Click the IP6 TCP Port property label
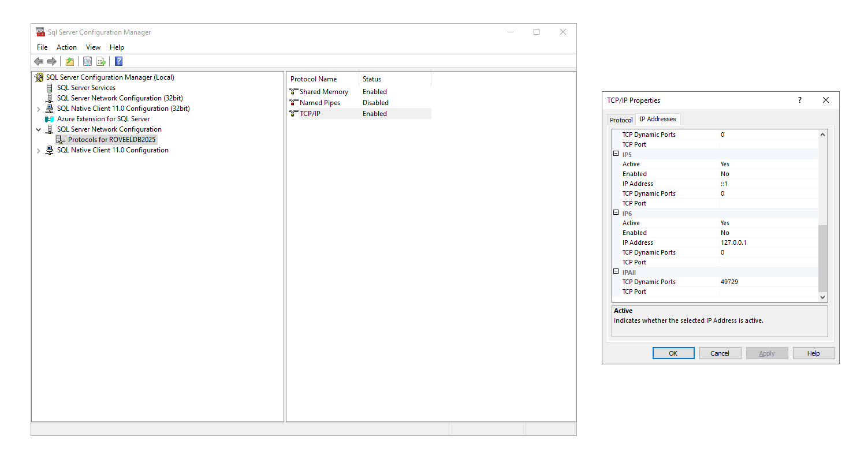 tap(634, 262)
